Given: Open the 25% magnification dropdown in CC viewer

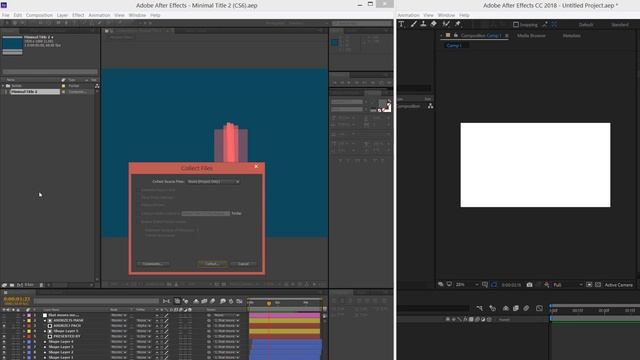Looking at the screenshot, I should (x=467, y=285).
